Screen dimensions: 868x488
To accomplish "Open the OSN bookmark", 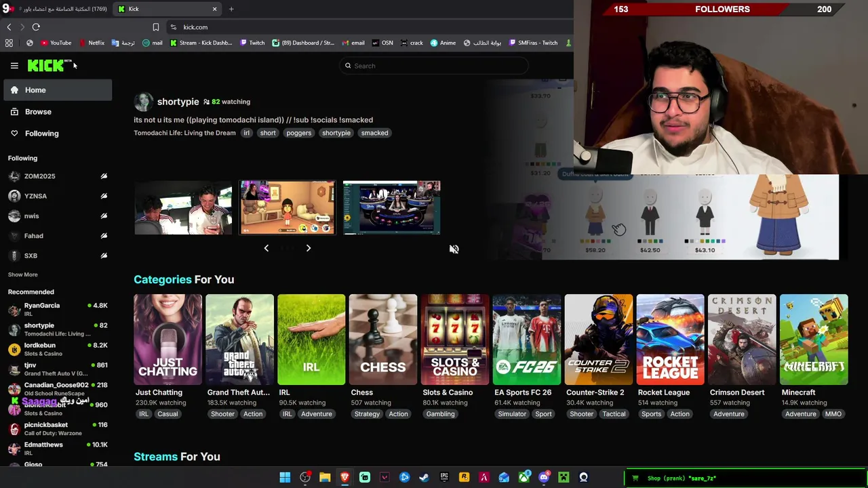I will [x=382, y=43].
